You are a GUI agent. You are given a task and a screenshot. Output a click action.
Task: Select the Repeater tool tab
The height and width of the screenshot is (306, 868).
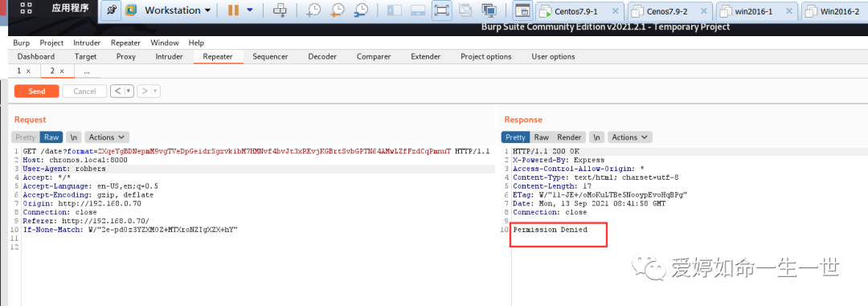pyautogui.click(x=218, y=56)
